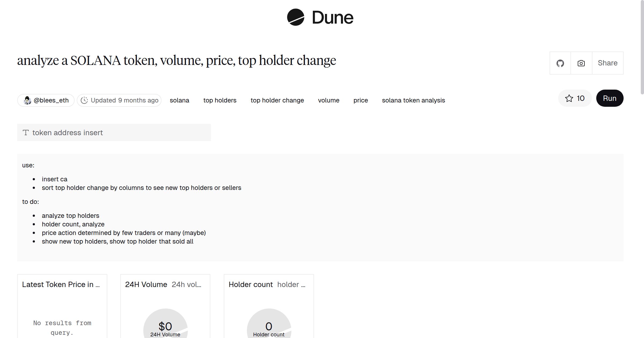Screen dimensions: 644x338
Task: Click the clock icon in the Updated chip
Action: [84, 100]
